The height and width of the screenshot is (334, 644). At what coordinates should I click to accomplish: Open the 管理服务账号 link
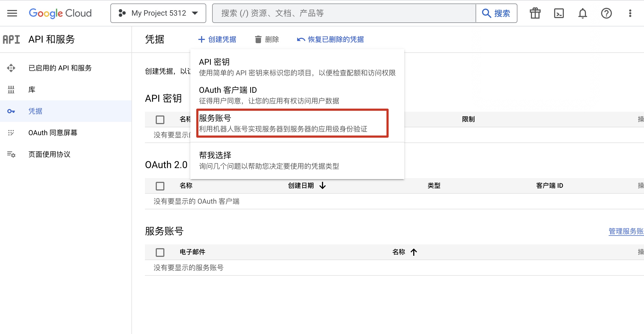626,231
